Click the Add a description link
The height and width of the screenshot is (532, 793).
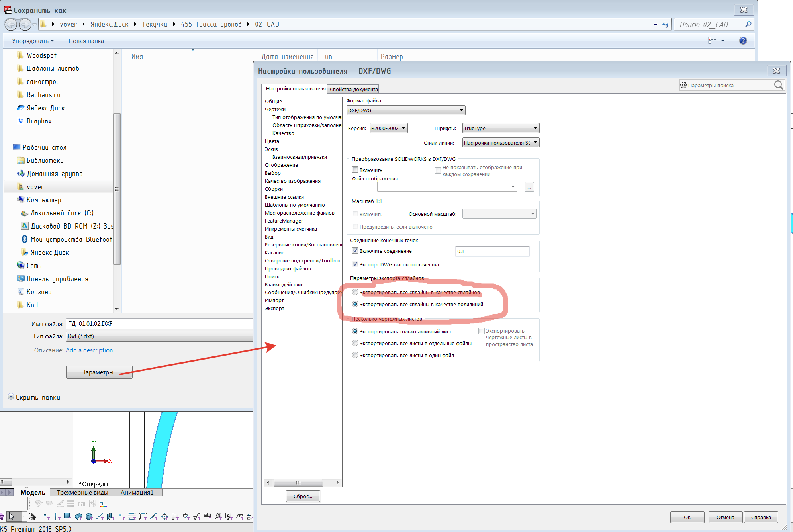(89, 350)
